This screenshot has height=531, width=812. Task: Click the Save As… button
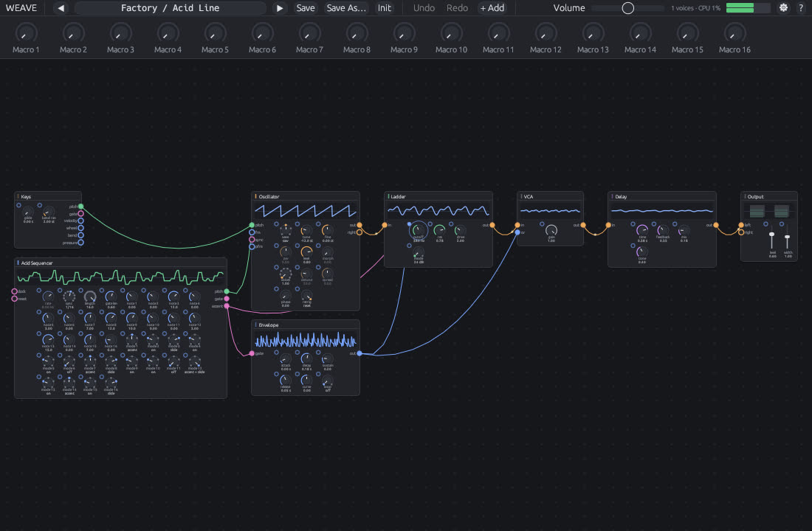coord(346,8)
